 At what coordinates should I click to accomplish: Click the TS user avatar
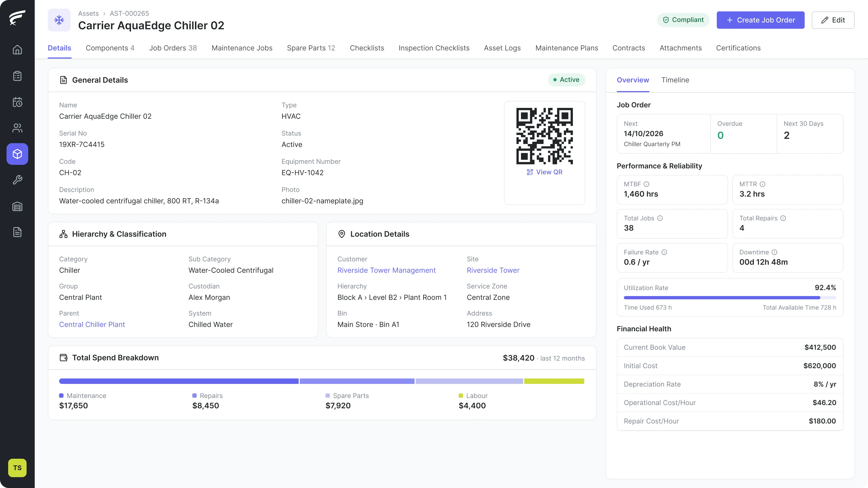(x=17, y=468)
